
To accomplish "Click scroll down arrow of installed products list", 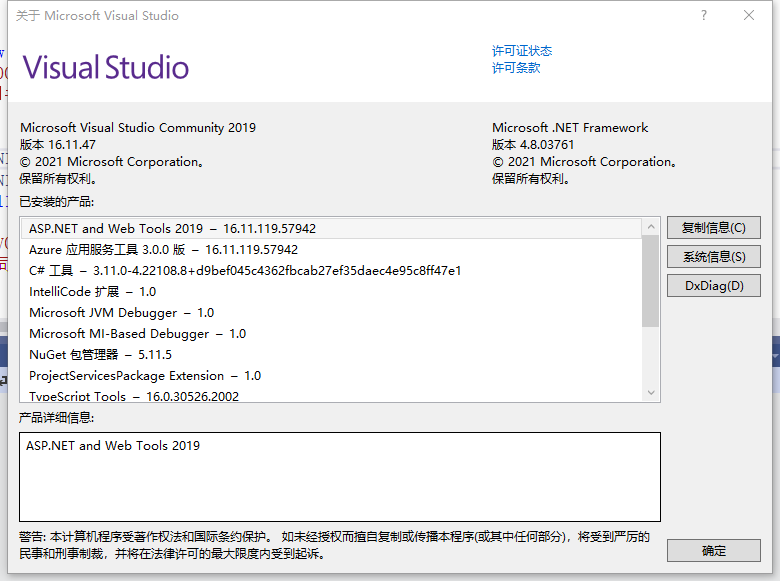I will click(651, 393).
